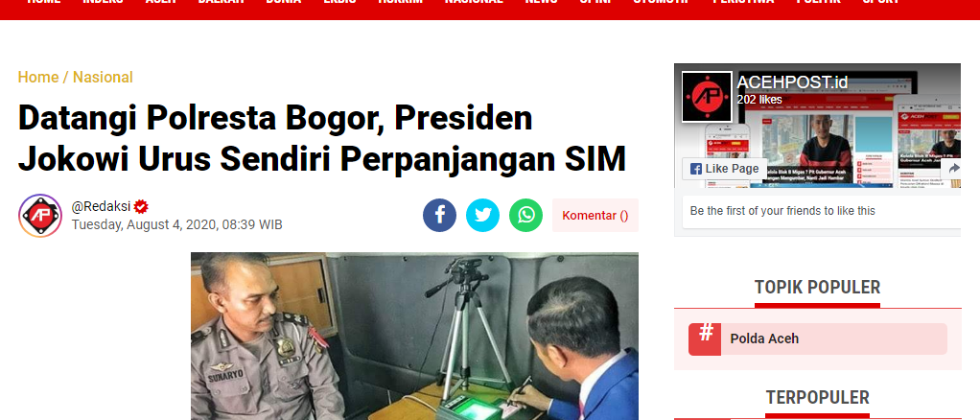The width and height of the screenshot is (980, 420).
Task: Open the Komentar section
Action: click(x=595, y=216)
